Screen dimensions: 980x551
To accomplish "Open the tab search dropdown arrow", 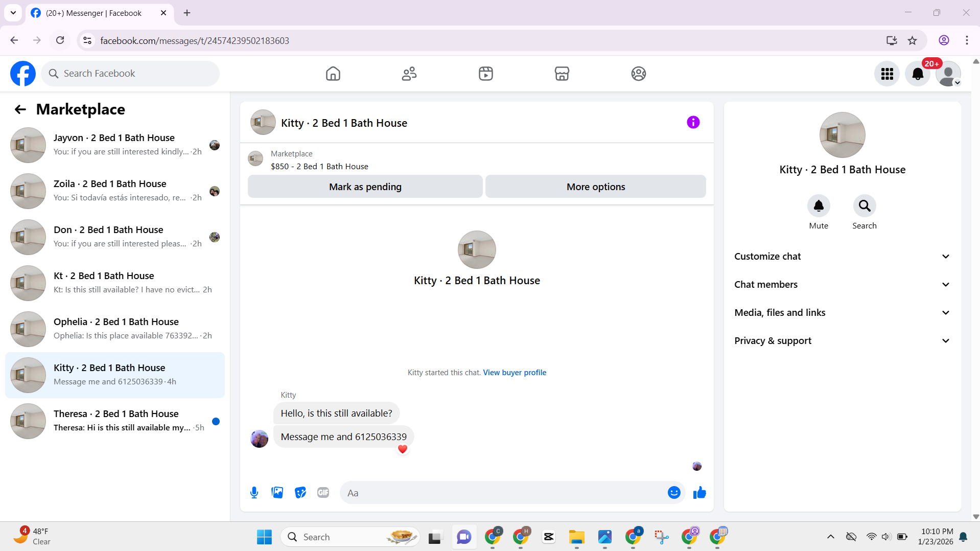I will (13, 13).
